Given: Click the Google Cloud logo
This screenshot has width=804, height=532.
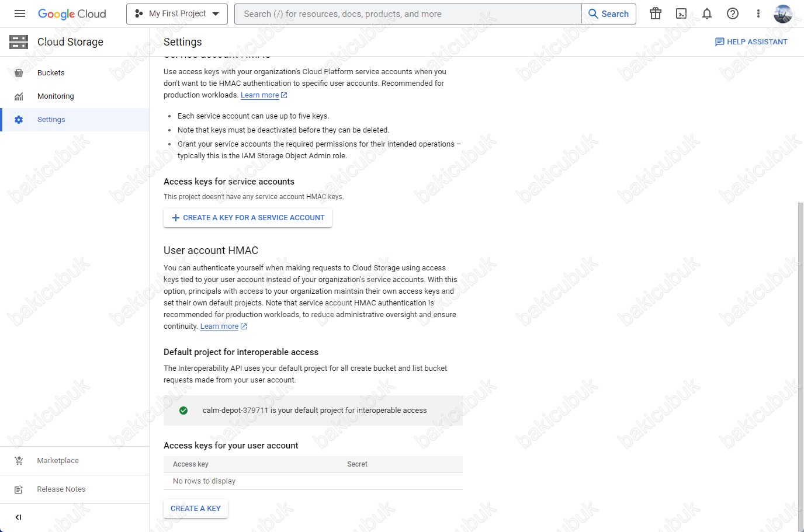Looking at the screenshot, I should click(72, 13).
